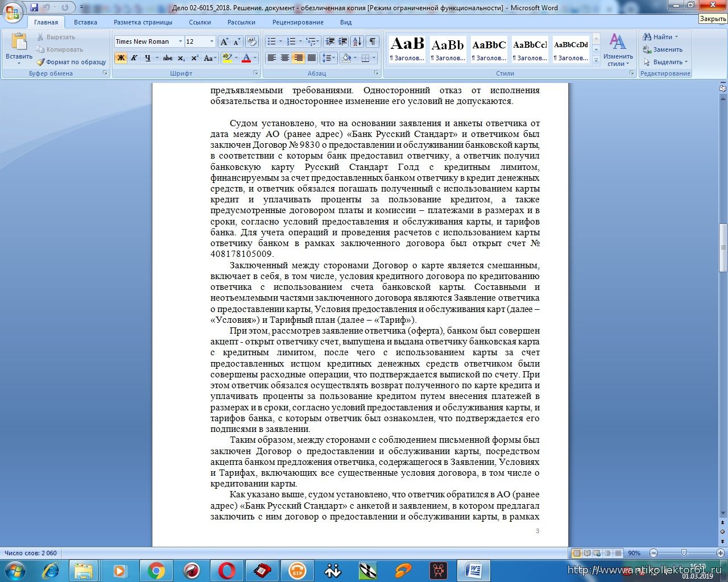This screenshot has width=728, height=582.
Task: Click the Multilevel List icon
Action: click(x=312, y=41)
